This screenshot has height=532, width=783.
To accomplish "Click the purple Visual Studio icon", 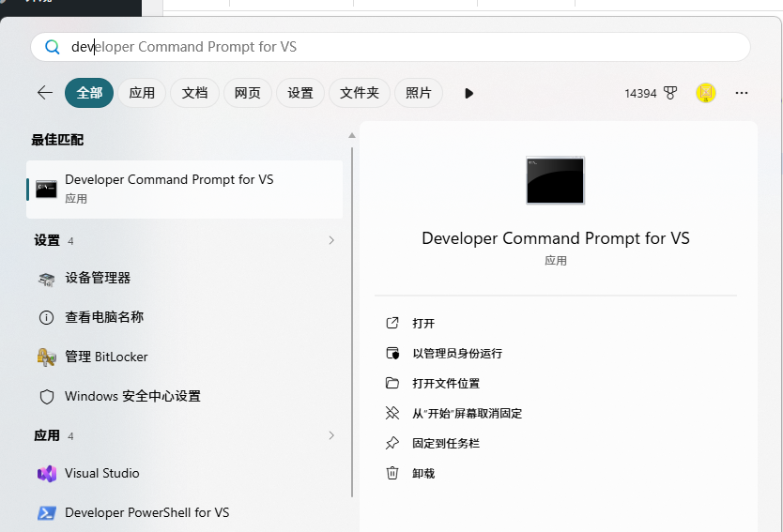I will [x=47, y=474].
